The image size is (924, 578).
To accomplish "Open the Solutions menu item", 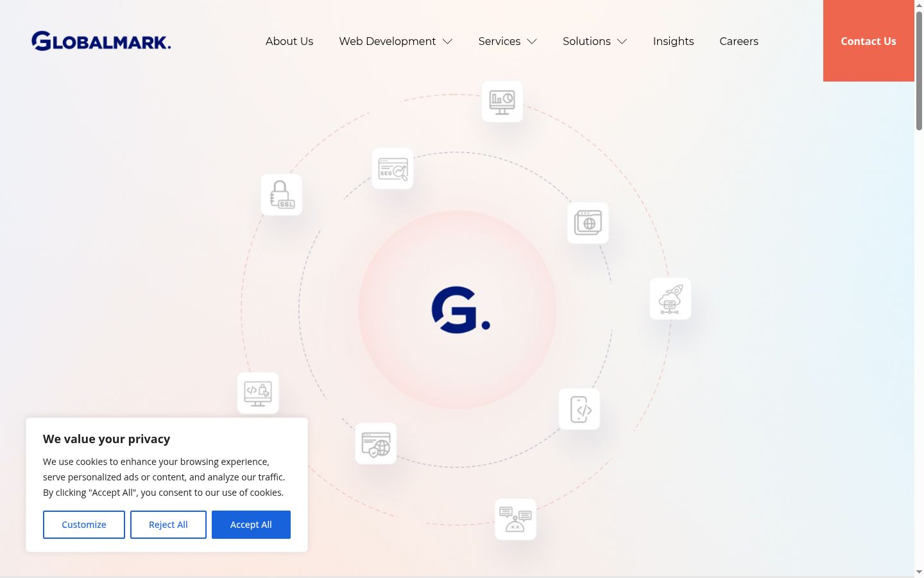I will point(586,41).
